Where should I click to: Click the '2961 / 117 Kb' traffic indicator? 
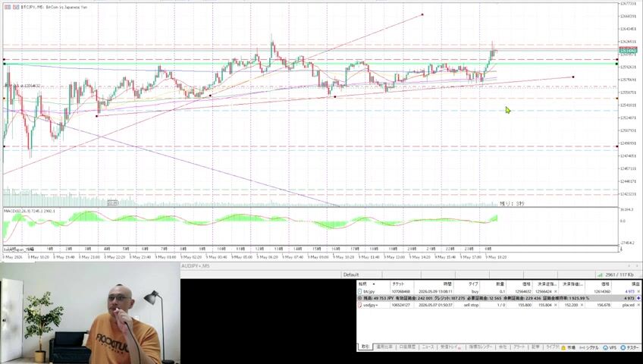pyautogui.click(x=619, y=275)
